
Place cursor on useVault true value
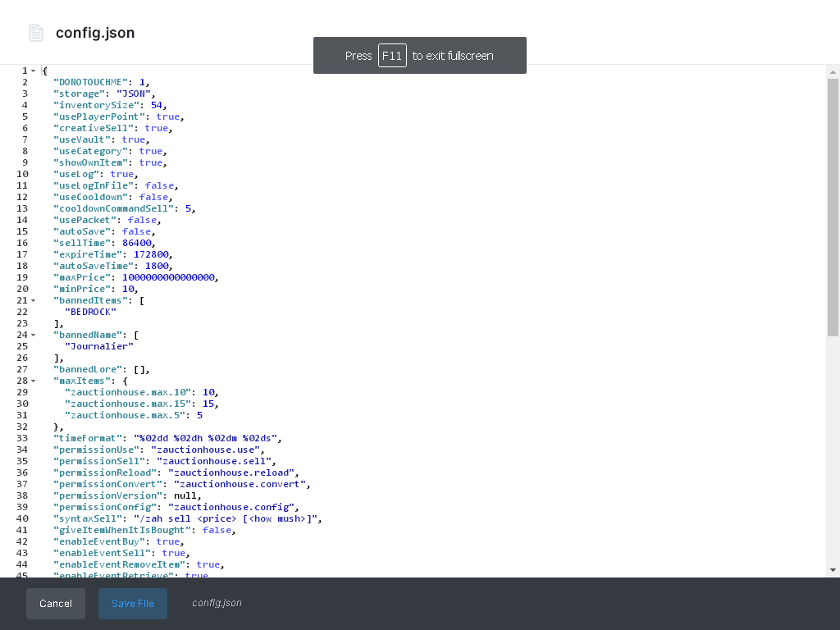pos(133,139)
